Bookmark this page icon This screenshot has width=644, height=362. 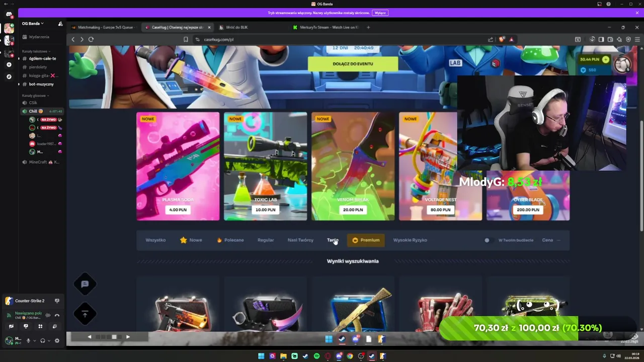(x=186, y=39)
